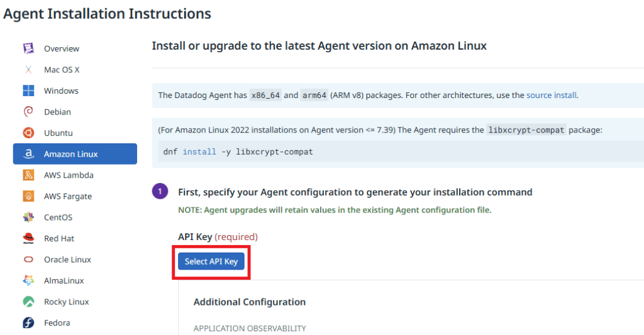Follow the source install link

552,96
